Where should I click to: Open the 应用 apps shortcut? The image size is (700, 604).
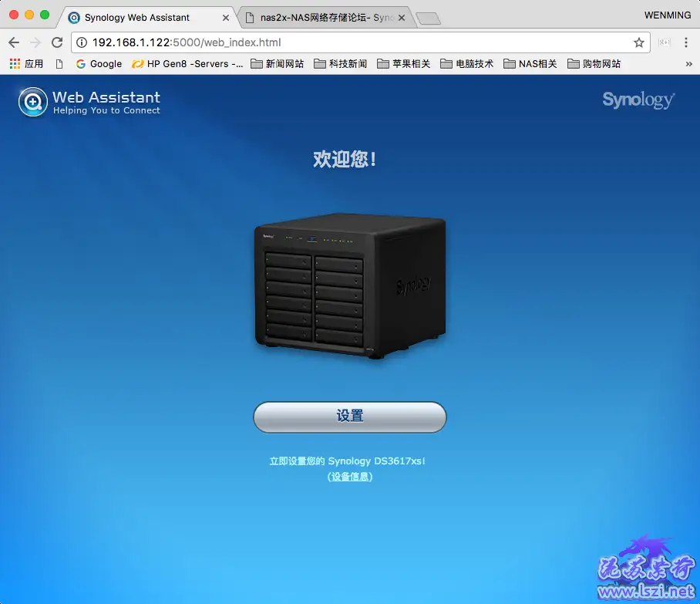(x=27, y=64)
